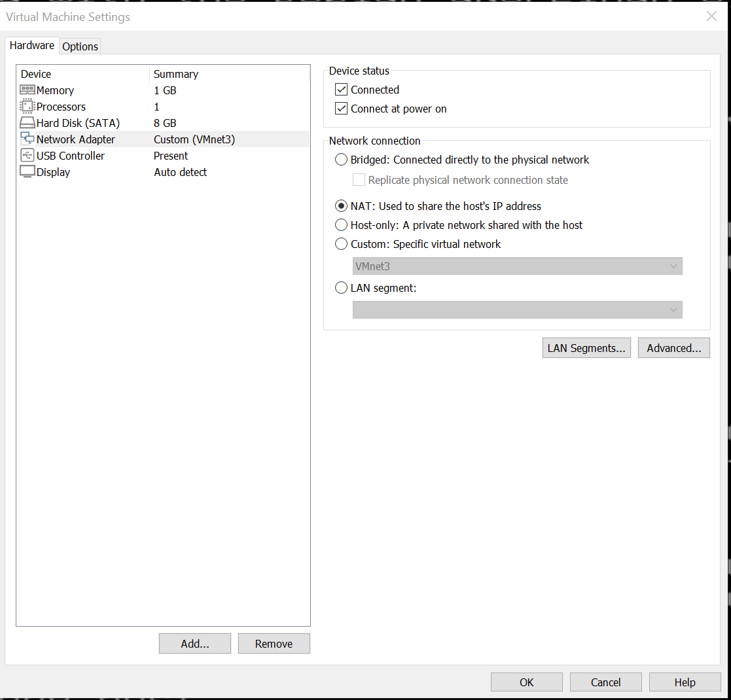Choose the LAN segment radio button
The height and width of the screenshot is (700, 731).
tap(341, 288)
